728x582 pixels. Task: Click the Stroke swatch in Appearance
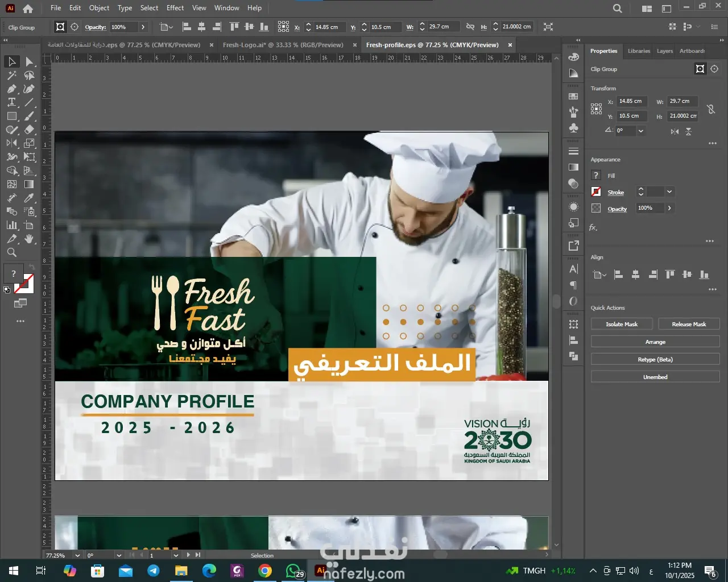[596, 192]
